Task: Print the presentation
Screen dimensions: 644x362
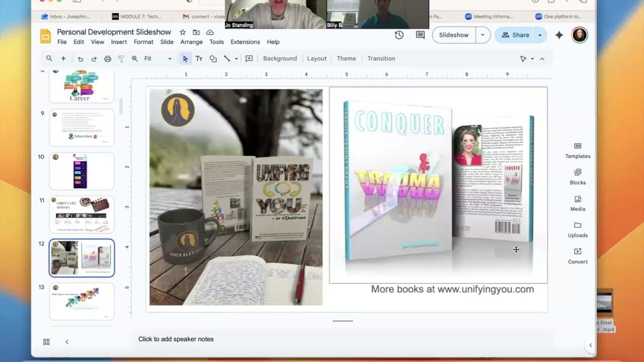Action: [x=108, y=59]
